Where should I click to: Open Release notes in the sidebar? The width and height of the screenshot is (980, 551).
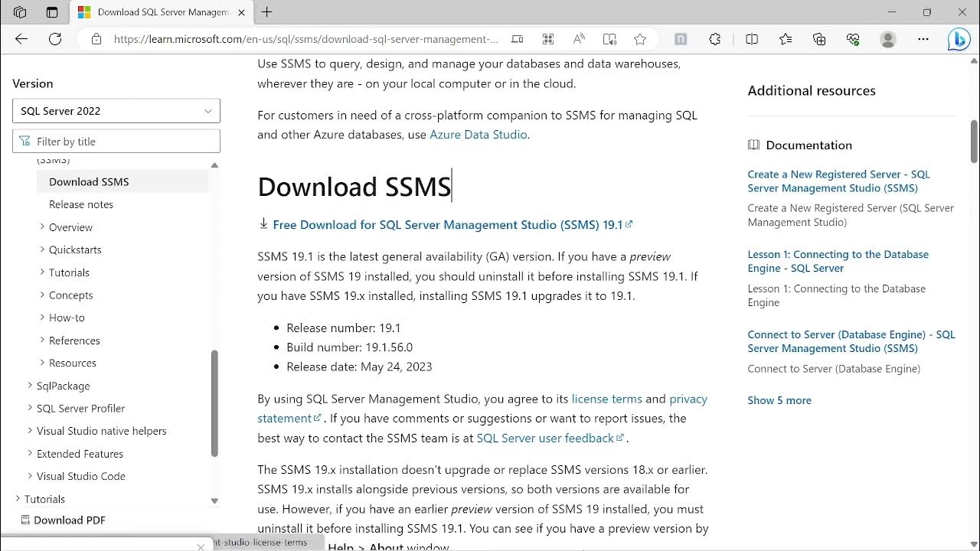click(81, 204)
